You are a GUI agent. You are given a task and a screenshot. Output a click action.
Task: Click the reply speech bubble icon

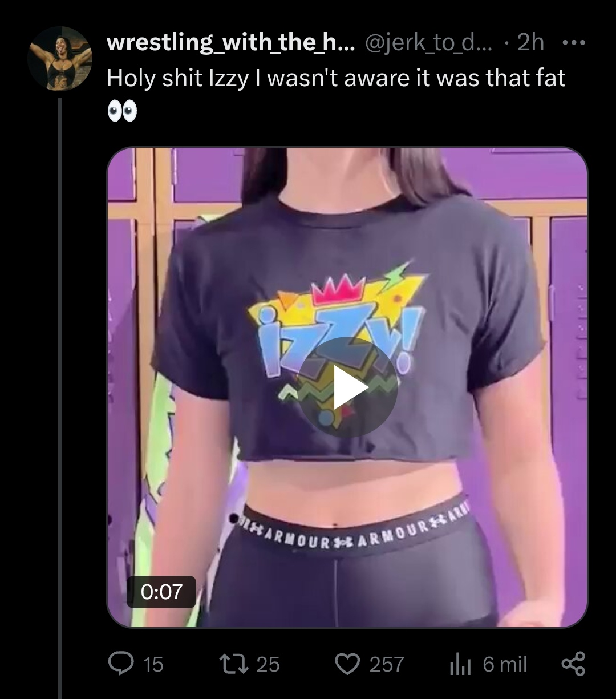[120, 664]
